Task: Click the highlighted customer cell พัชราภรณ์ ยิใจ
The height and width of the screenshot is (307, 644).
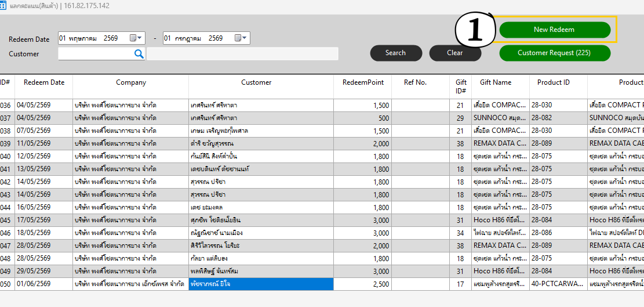Action: (x=261, y=284)
